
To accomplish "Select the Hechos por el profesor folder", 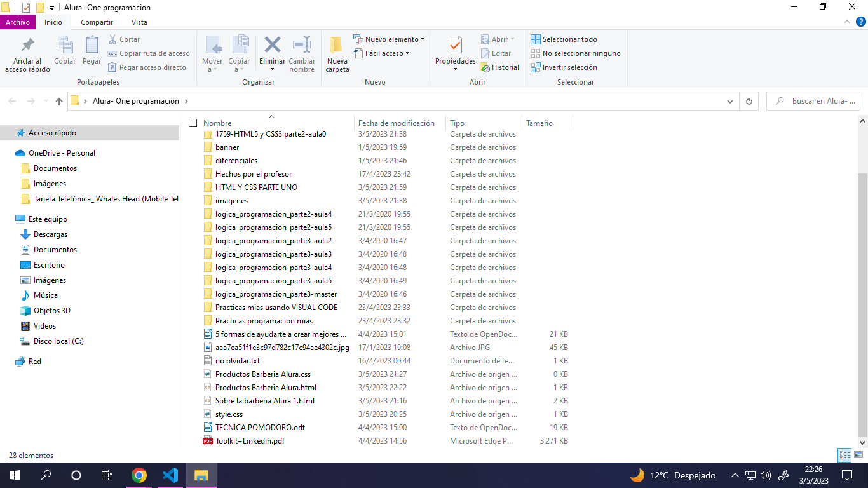I will point(254,174).
